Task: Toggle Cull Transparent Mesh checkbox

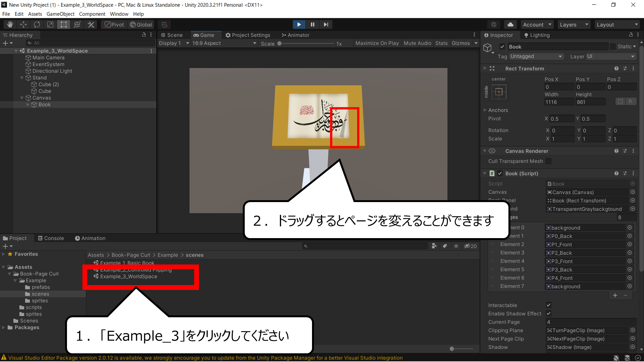Action: (549, 161)
